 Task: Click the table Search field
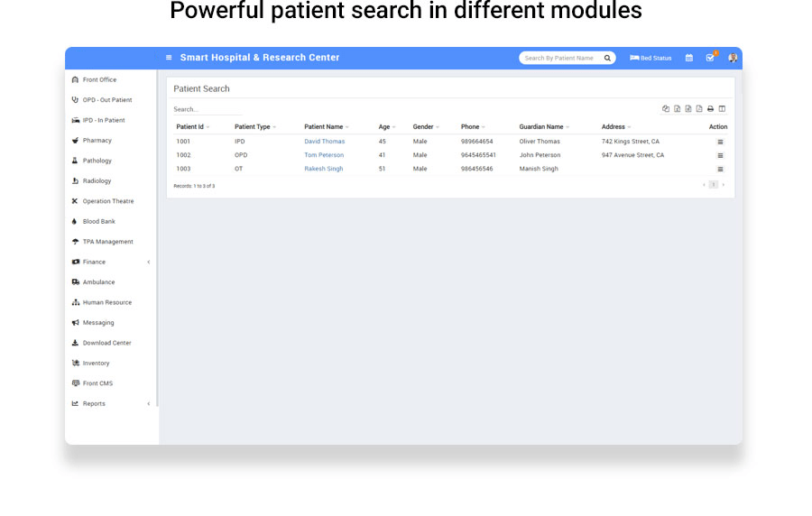(x=207, y=109)
